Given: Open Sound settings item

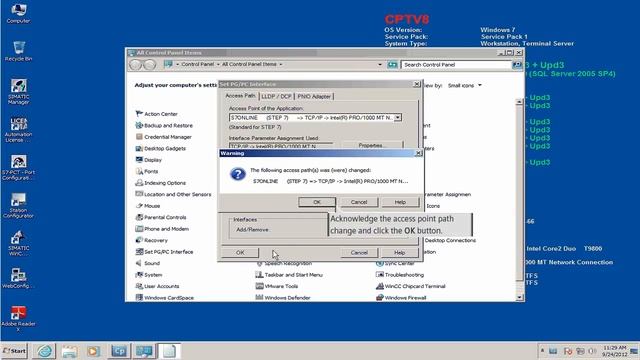Looking at the screenshot, I should (148, 263).
